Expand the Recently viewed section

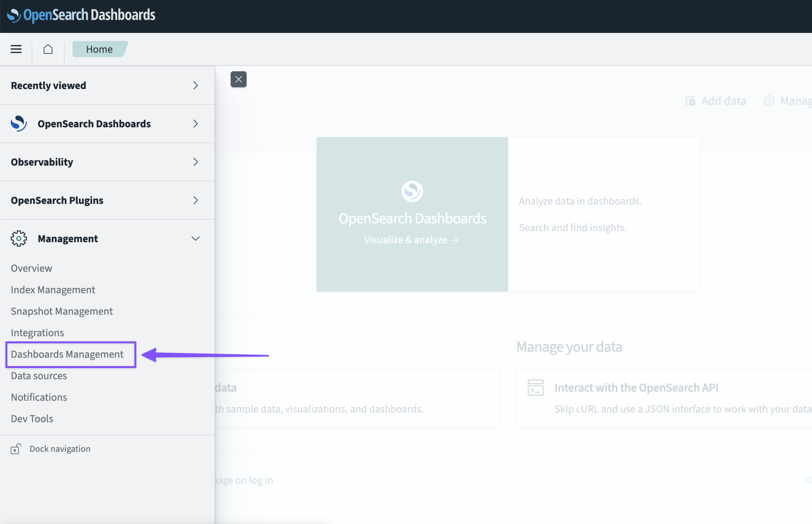107,85
